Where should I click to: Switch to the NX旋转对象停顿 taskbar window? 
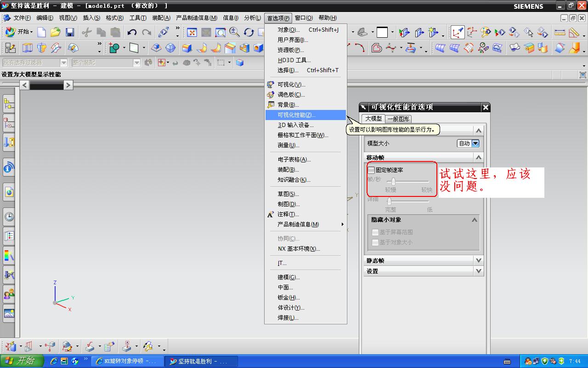point(127,362)
